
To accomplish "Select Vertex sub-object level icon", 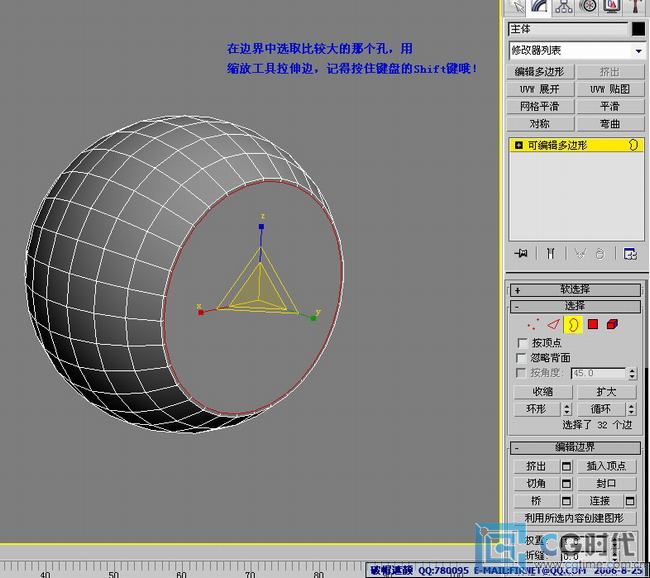I will 533,324.
